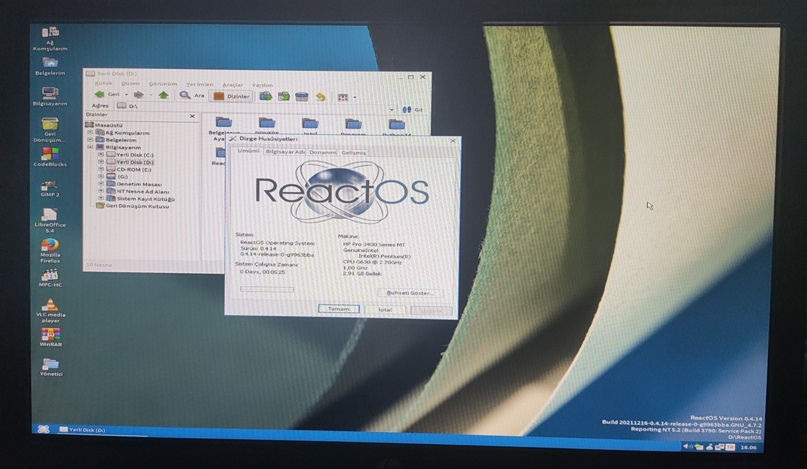
Task: Expand Denetim Masası tree node
Action: [x=101, y=184]
